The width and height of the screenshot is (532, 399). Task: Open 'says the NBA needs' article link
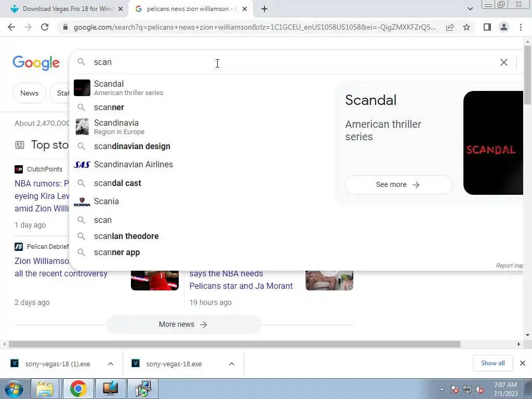[227, 273]
